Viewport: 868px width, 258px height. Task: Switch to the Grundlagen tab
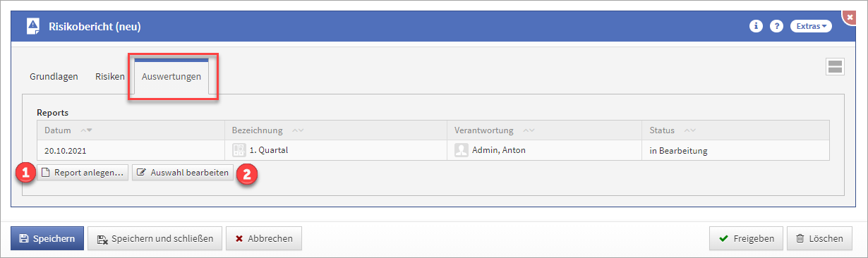coord(54,76)
